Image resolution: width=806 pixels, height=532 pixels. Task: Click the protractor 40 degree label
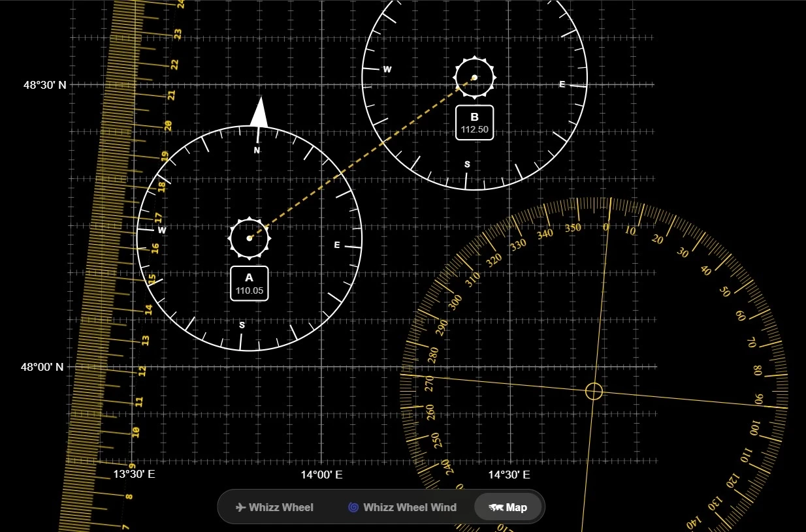click(705, 270)
